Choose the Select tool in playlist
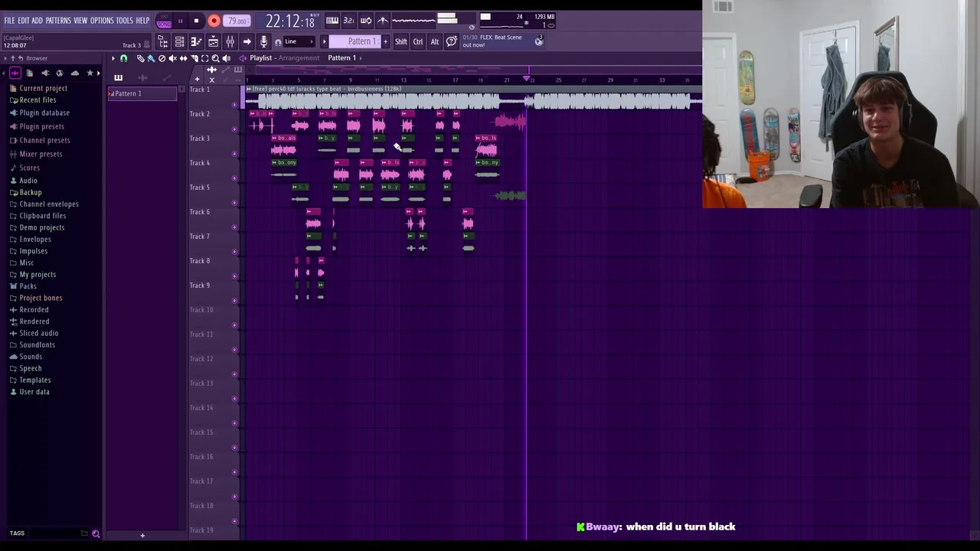The height and width of the screenshot is (551, 980). tap(204, 58)
